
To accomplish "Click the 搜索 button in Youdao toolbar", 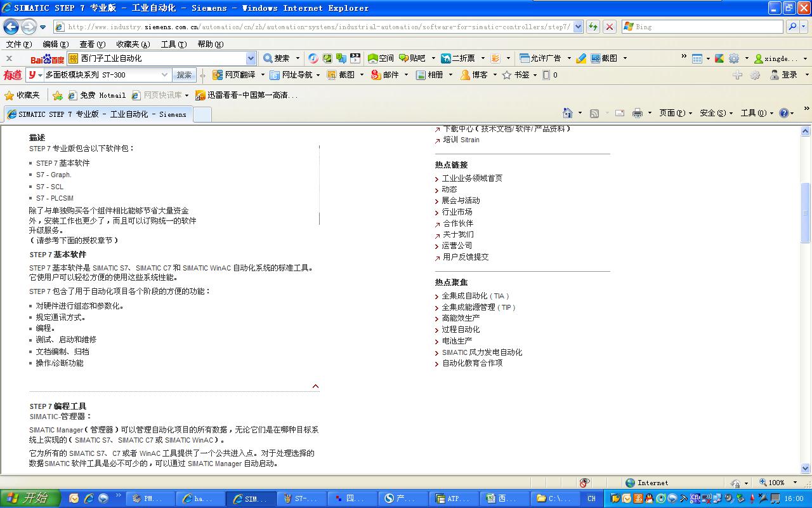I will [184, 75].
